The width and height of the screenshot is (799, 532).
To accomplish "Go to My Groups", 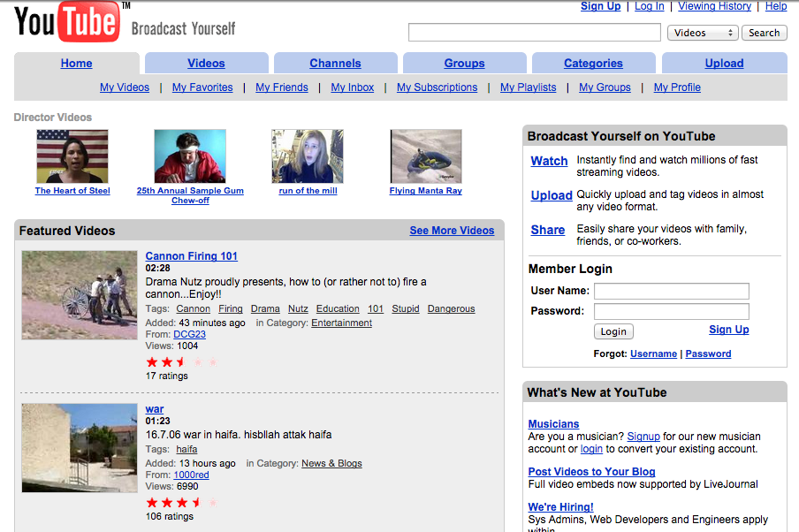I will coord(605,87).
